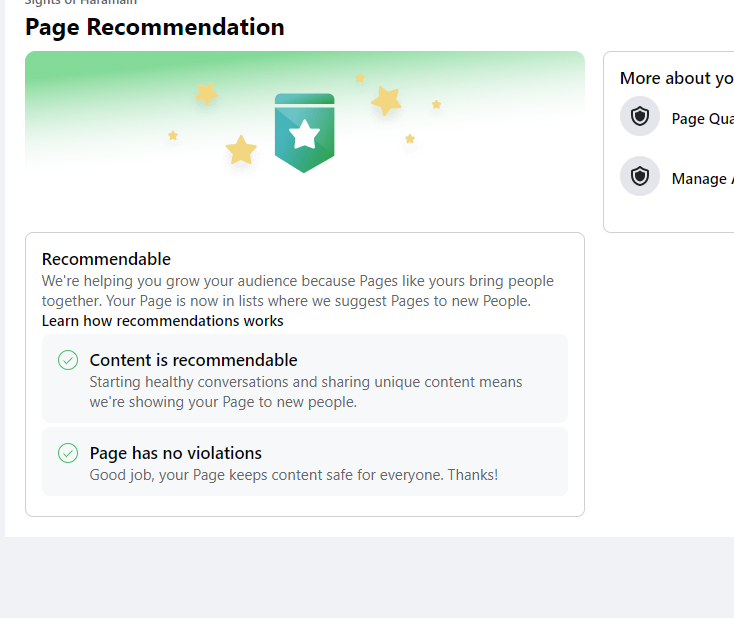The image size is (734, 618).
Task: Click the Good job violations description text
Action: tap(294, 475)
